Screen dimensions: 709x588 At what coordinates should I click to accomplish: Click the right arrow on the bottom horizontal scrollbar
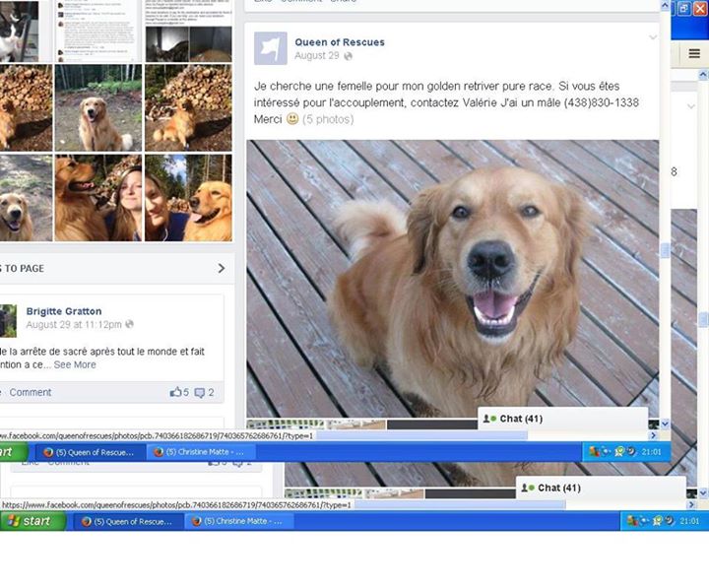pyautogui.click(x=691, y=504)
